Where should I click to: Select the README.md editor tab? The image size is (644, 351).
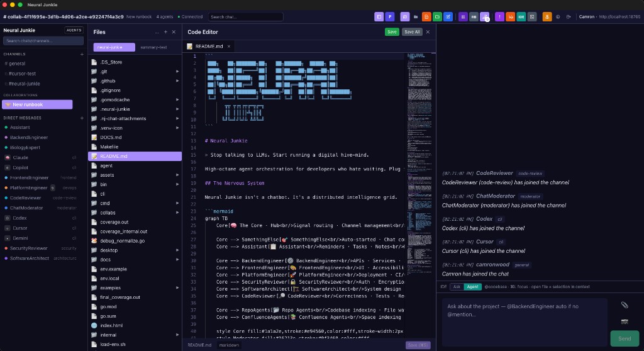pyautogui.click(x=209, y=47)
